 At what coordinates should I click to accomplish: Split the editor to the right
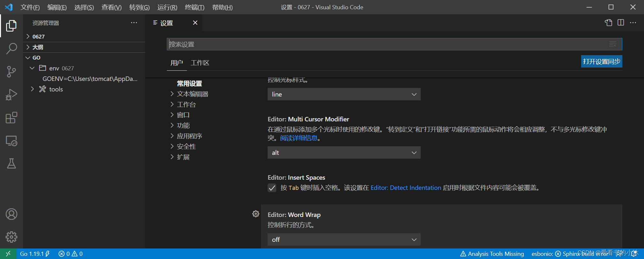pyautogui.click(x=621, y=23)
